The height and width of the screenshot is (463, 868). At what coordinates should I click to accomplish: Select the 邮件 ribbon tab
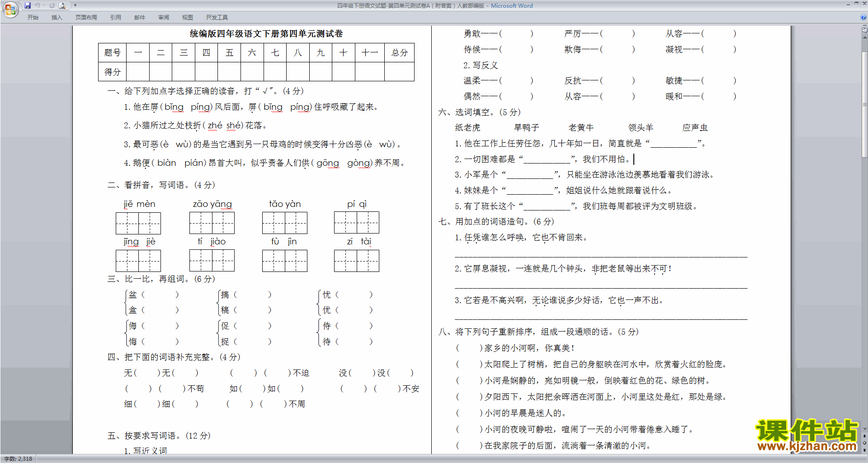coord(139,18)
